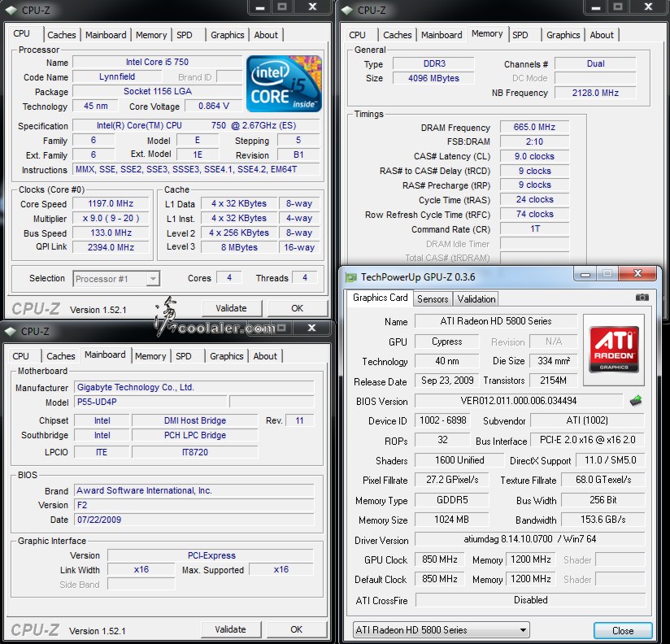Click the DRAM Frequency value '665.0 MHz'
This screenshot has height=644, width=670.
534,127
